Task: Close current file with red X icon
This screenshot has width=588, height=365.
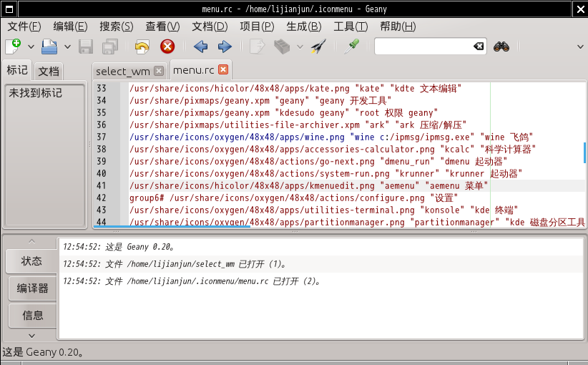Action: click(167, 47)
